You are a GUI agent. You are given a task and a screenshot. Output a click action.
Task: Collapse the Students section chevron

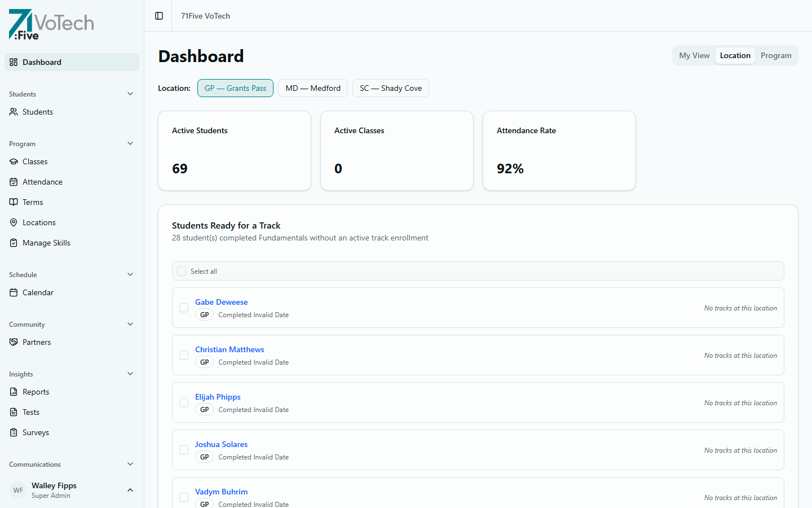(130, 94)
